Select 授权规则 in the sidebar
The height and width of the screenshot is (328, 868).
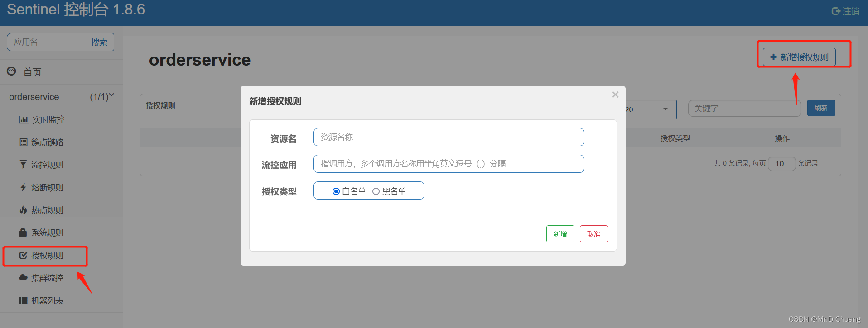point(48,255)
